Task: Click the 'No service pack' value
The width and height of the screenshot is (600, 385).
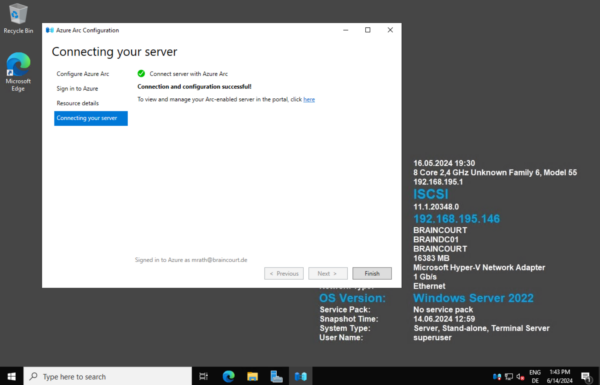Action: (x=443, y=310)
